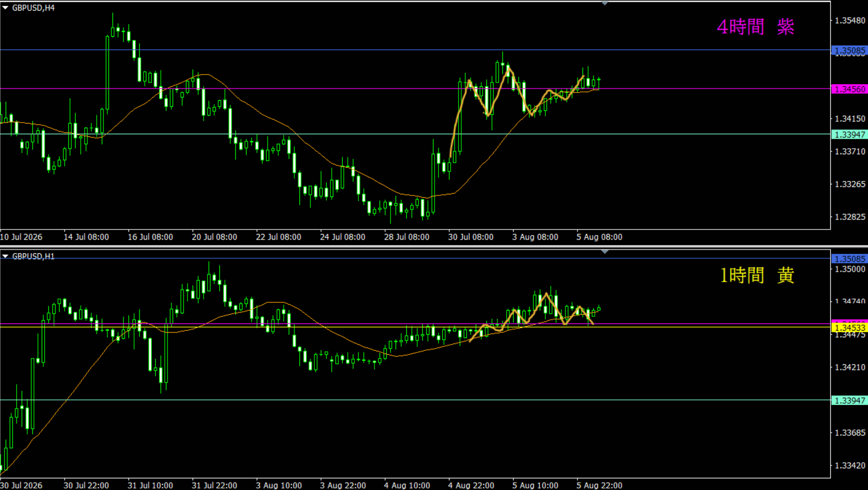Click the '28 Jul 08:00' time axis label
868x490 pixels.
pyautogui.click(x=407, y=237)
